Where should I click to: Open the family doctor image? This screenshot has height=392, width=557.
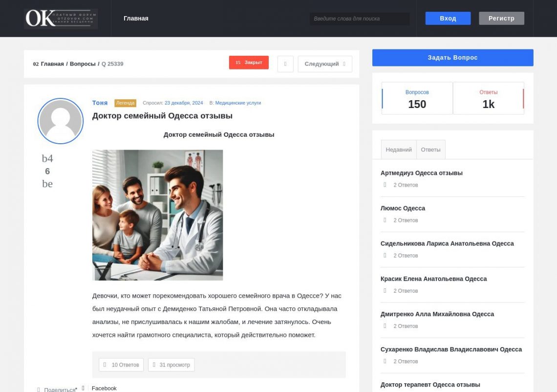[x=158, y=215]
